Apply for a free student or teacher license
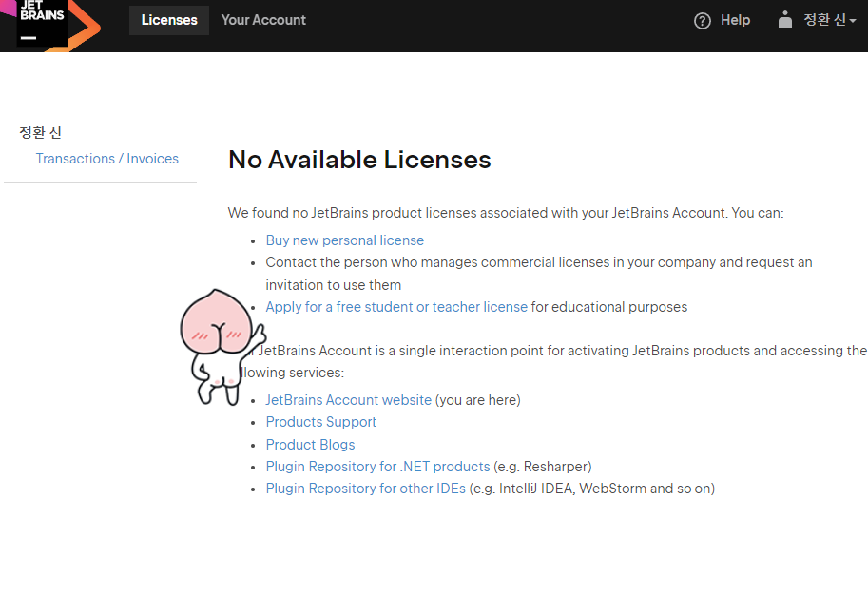868x594 pixels. [396, 307]
